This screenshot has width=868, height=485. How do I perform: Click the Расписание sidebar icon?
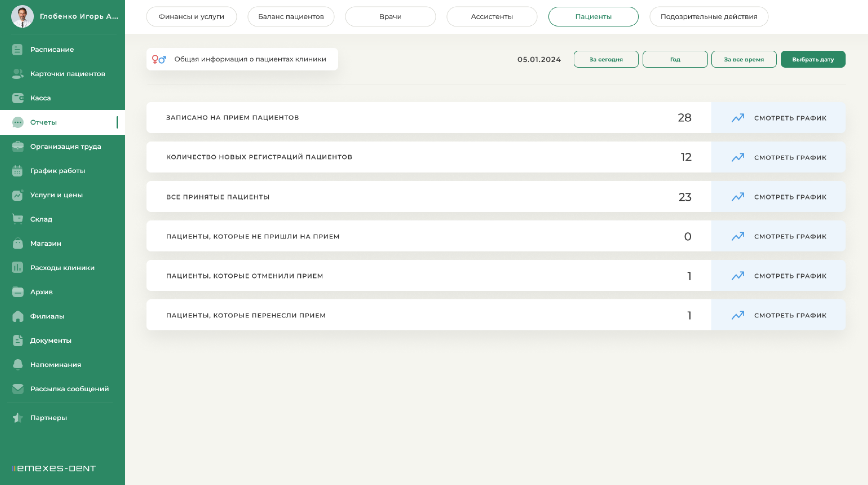tap(17, 49)
